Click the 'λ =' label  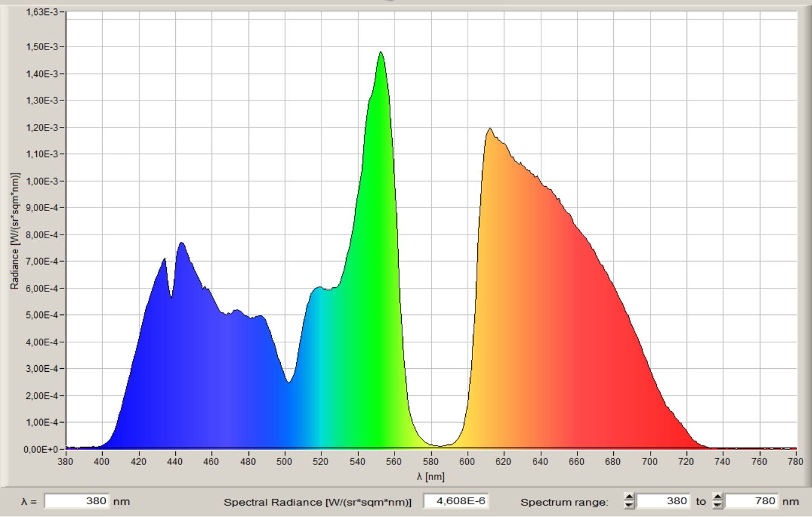click(x=29, y=501)
